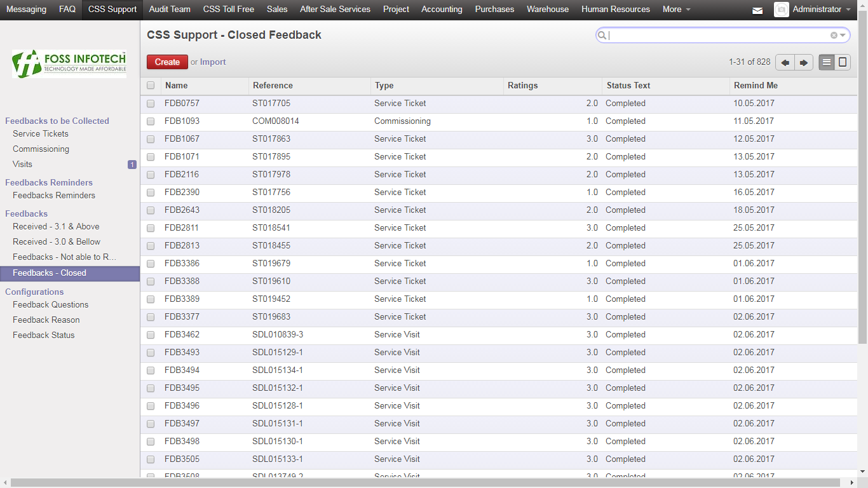Open the FAQ menu
This screenshot has width=868, height=488.
[67, 10]
